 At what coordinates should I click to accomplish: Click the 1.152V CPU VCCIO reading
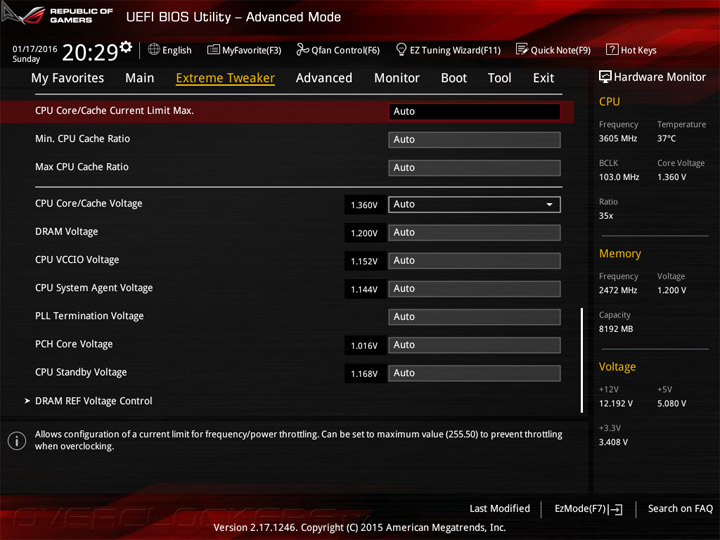coord(365,261)
